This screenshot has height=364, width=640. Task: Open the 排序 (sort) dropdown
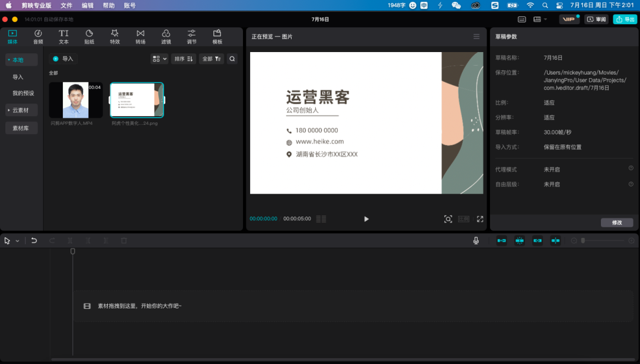pos(184,59)
